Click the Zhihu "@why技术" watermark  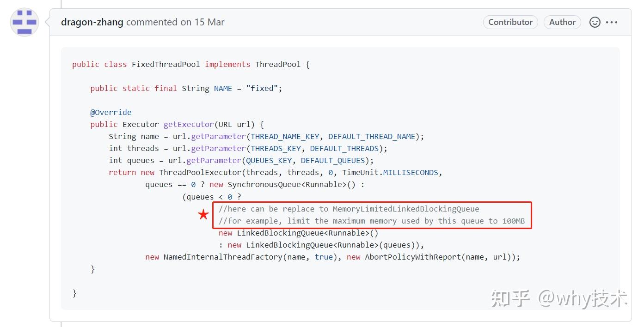[x=558, y=299]
